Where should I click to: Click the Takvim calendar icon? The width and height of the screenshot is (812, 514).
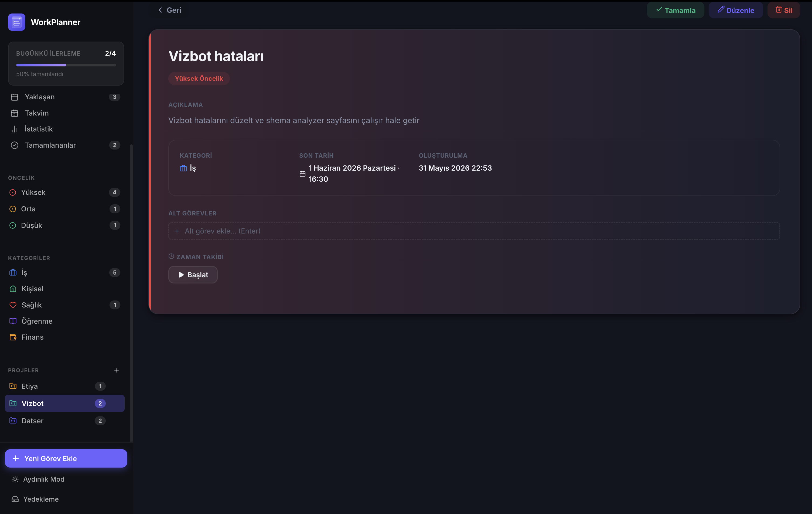coord(15,113)
